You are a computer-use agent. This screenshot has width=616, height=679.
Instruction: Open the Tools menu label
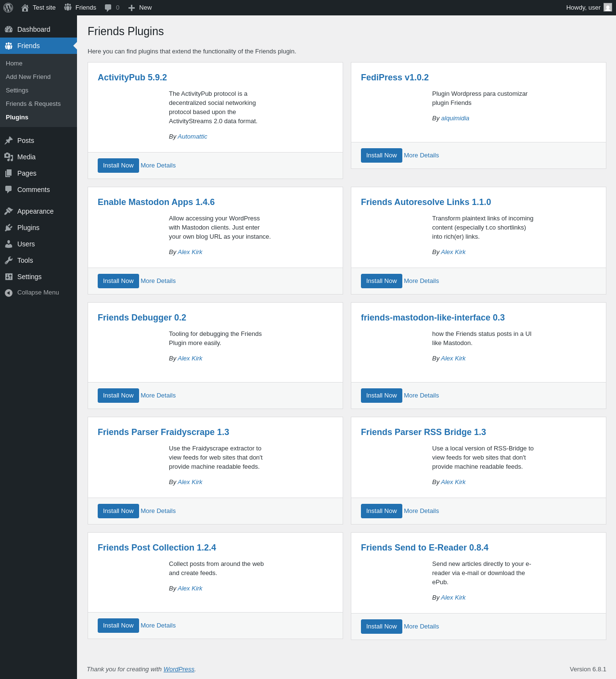[x=25, y=260]
